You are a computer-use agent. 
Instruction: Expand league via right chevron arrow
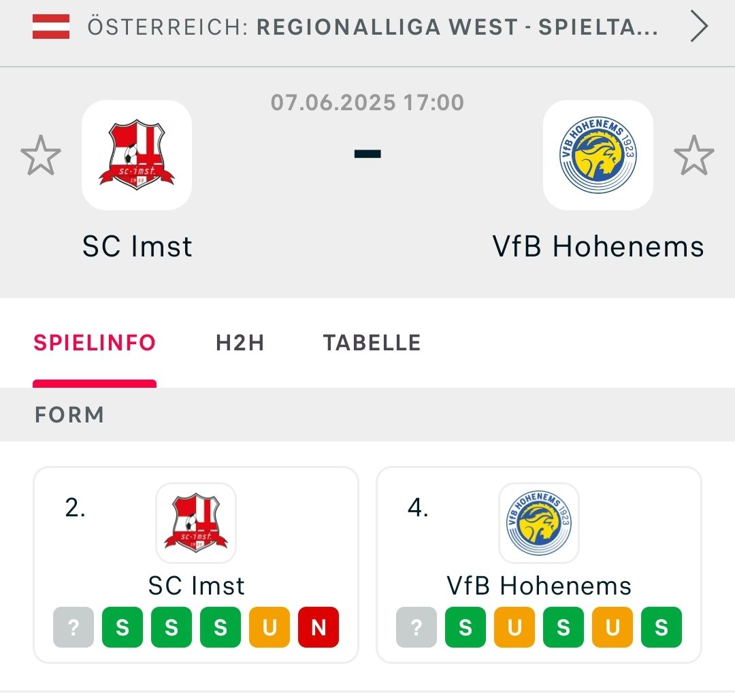pyautogui.click(x=699, y=27)
